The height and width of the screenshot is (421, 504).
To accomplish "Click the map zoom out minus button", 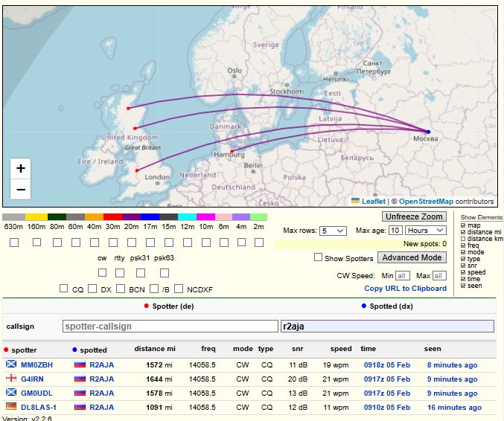I will click(x=21, y=190).
